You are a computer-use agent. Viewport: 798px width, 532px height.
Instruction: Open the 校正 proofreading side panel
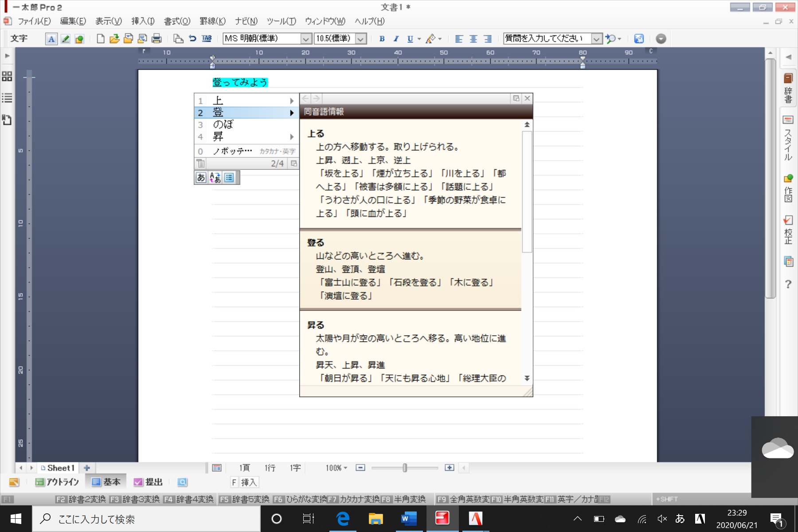pyautogui.click(x=788, y=230)
